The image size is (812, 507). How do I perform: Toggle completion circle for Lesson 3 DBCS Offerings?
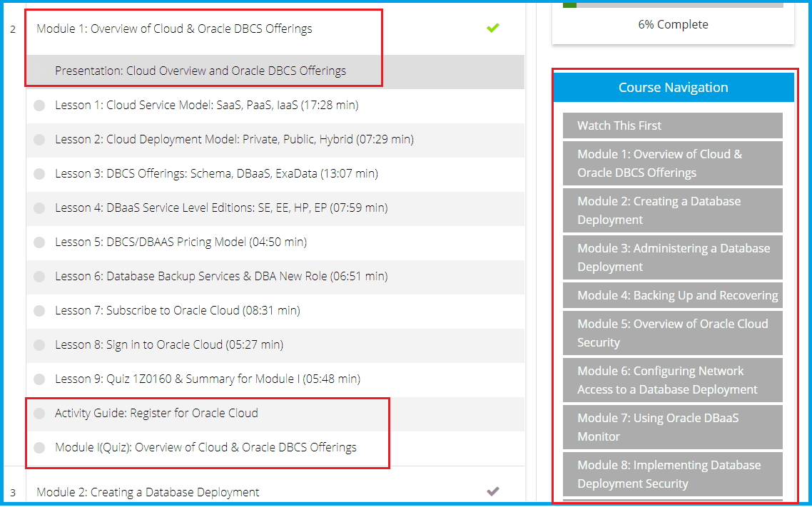[x=39, y=174]
